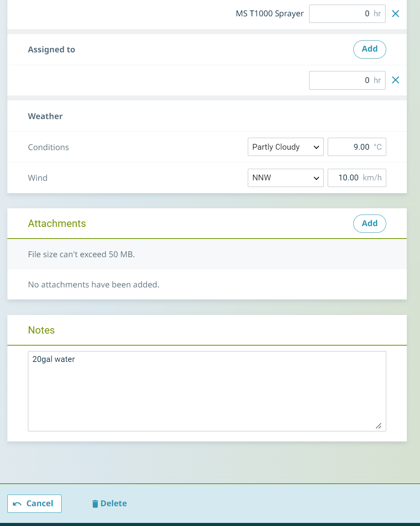This screenshot has width=420, height=526.
Task: Click the Notes textarea resize handle
Action: 379,426
